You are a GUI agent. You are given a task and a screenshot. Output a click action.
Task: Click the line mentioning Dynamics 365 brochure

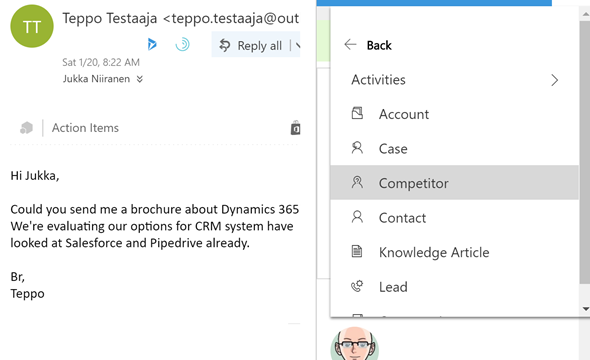(155, 209)
